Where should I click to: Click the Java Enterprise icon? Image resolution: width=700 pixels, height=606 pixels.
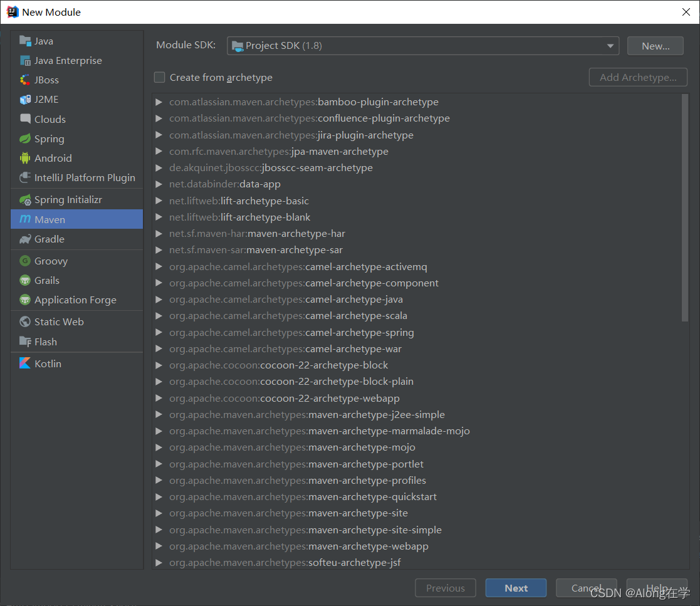25,60
